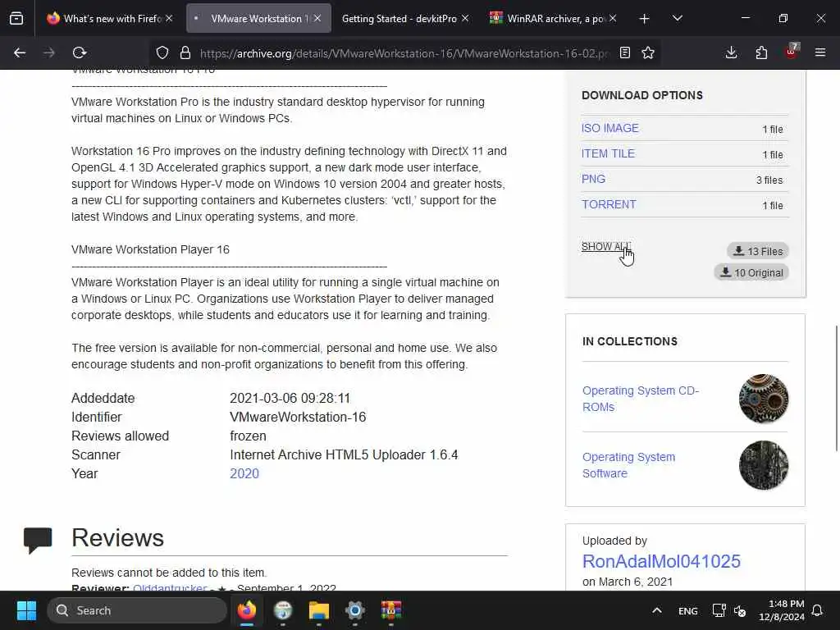840x630 pixels.
Task: Open the disc installer taskbar icon
Action: coord(283,610)
